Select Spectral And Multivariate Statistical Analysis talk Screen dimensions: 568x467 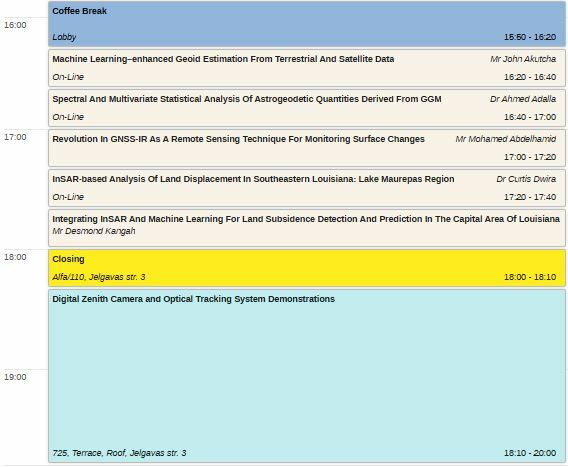coord(307,108)
